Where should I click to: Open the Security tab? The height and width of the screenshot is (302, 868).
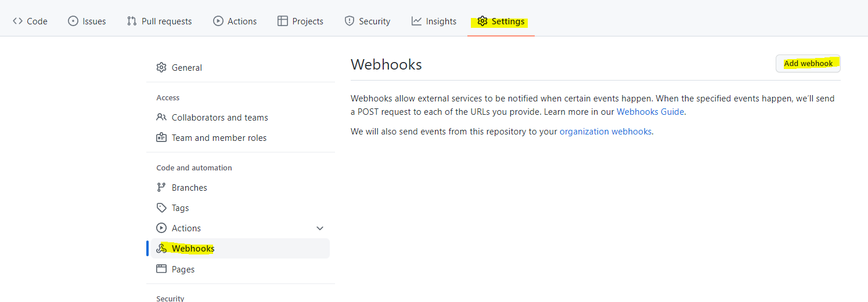click(x=367, y=21)
